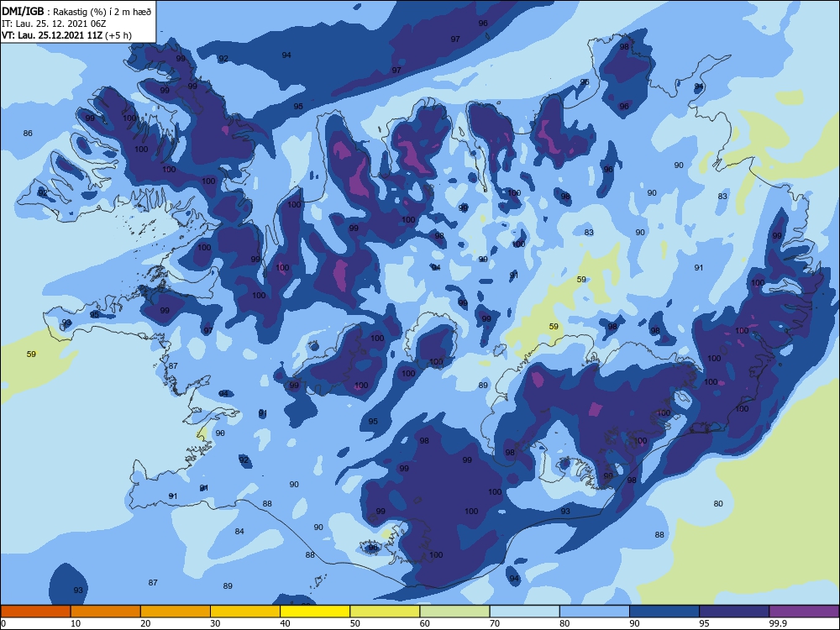Select the legend tick label '60'

pos(425,623)
